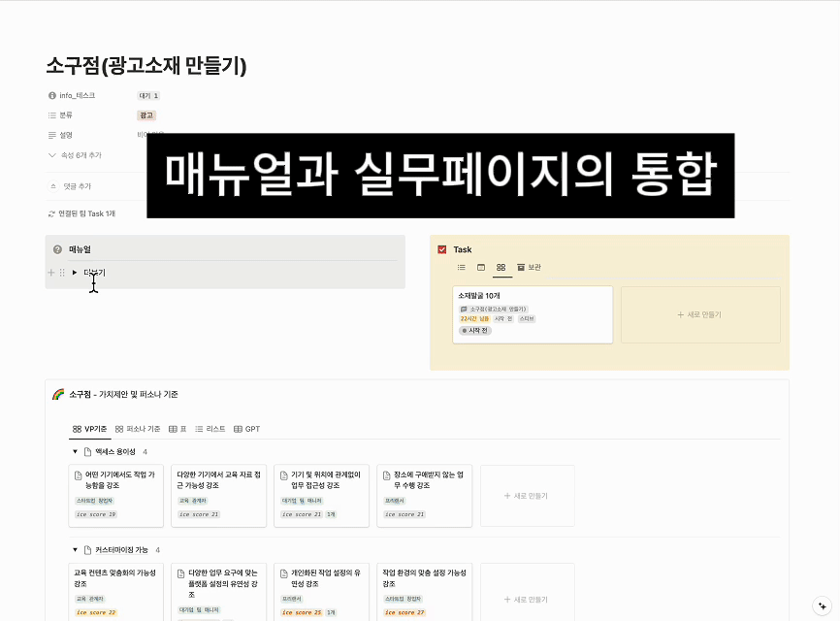Toggle the red Task checkbox
The height and width of the screenshot is (621, 840).
click(442, 249)
